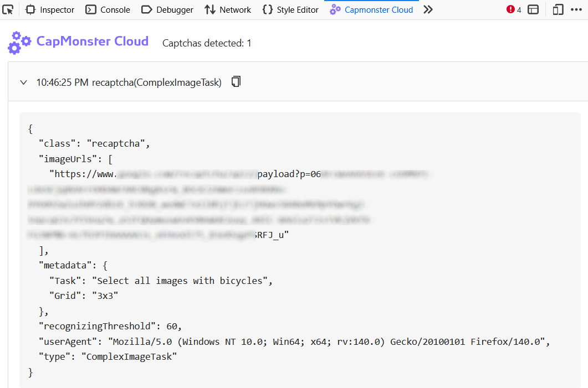Open the Style Editor tab
Viewport: 588px width, 388px height.
click(x=290, y=9)
